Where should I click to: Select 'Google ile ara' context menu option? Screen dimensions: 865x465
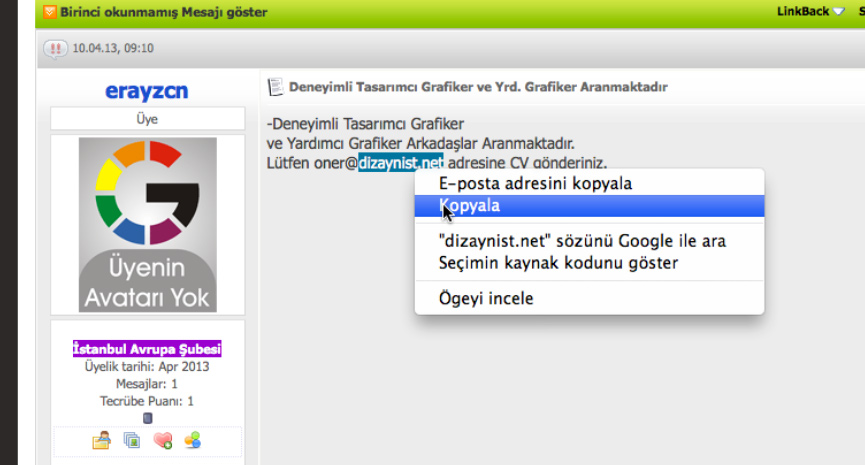[582, 241]
